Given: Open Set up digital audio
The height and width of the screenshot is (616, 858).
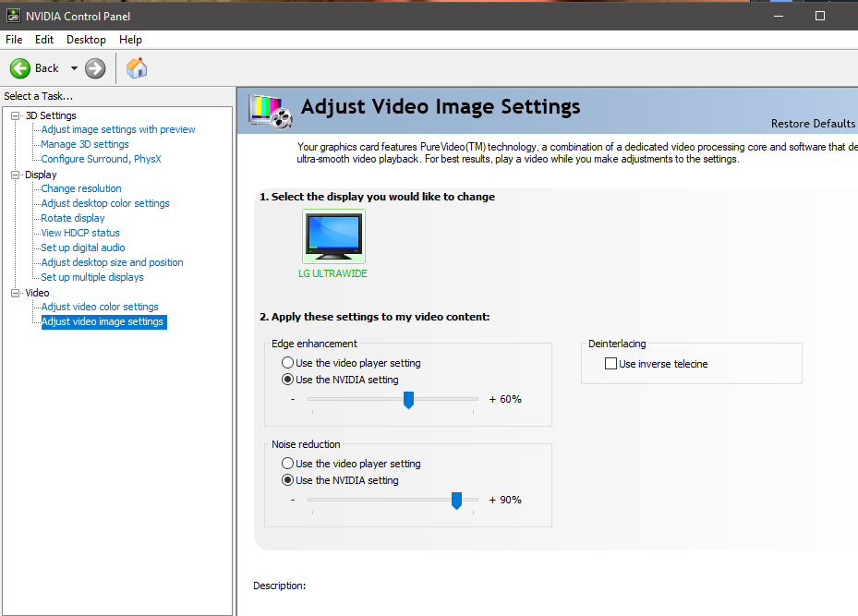Looking at the screenshot, I should 82,248.
